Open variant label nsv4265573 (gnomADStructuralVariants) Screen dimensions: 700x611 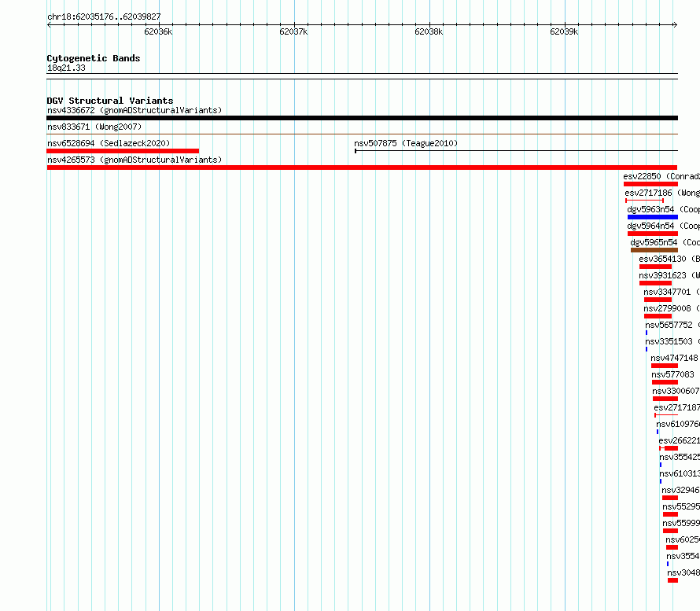[x=134, y=160]
